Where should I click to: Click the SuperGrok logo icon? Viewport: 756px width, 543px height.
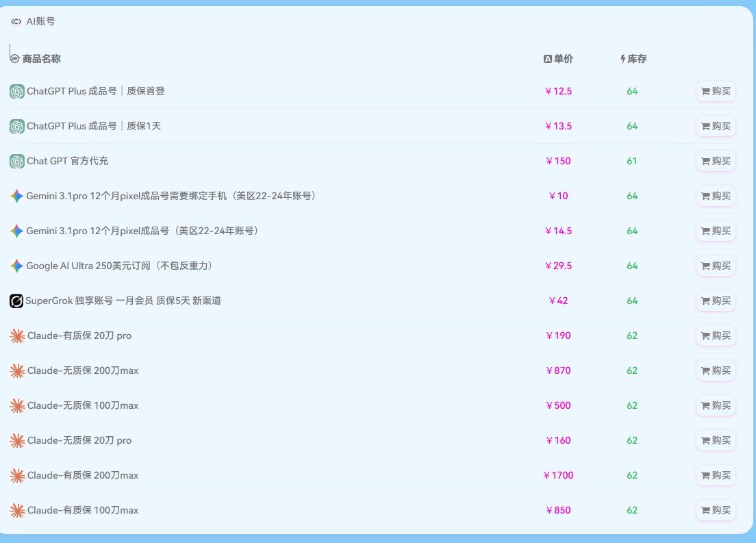point(16,301)
